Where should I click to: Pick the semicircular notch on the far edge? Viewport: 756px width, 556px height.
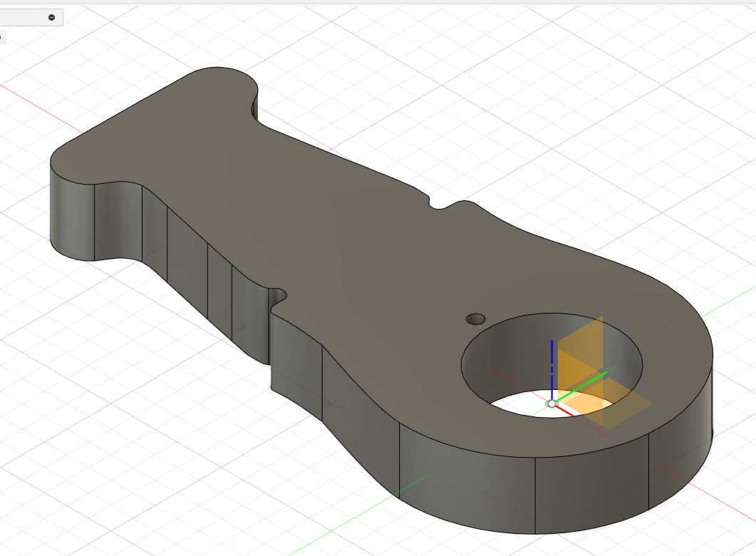click(442, 206)
